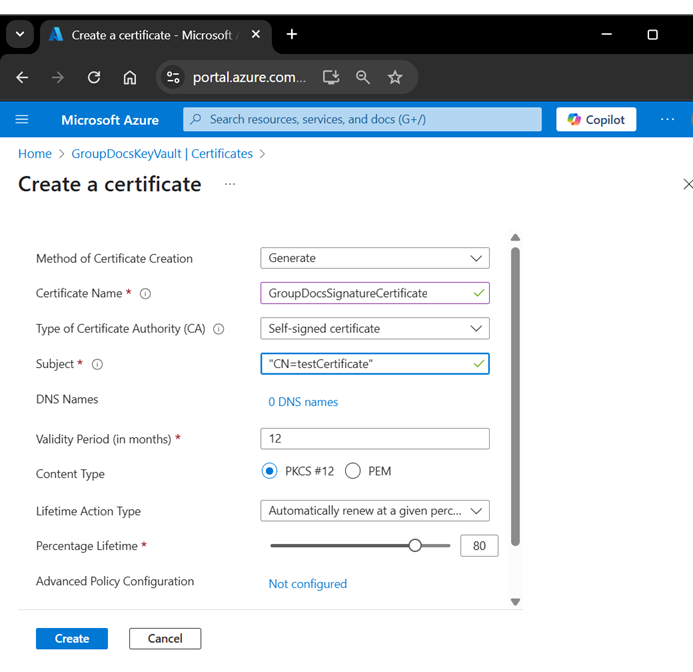Click the Percentage Lifetime slider handle
Image resolution: width=693 pixels, height=672 pixels.
[x=415, y=546]
